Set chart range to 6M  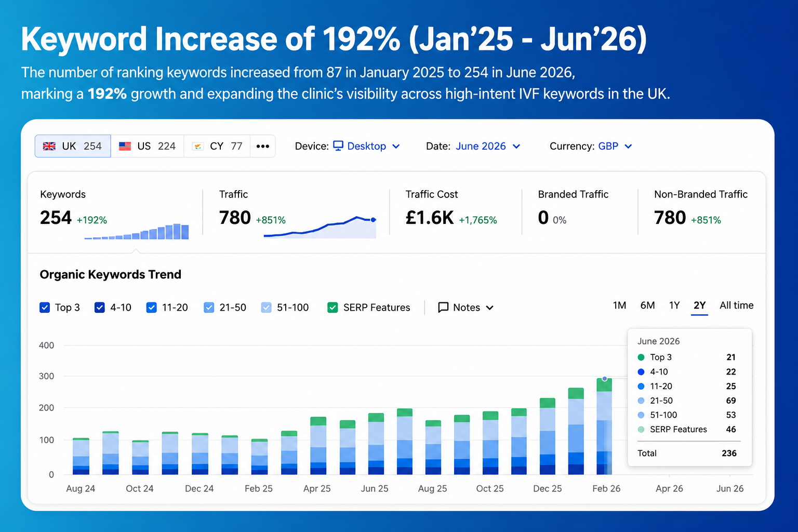coord(647,305)
